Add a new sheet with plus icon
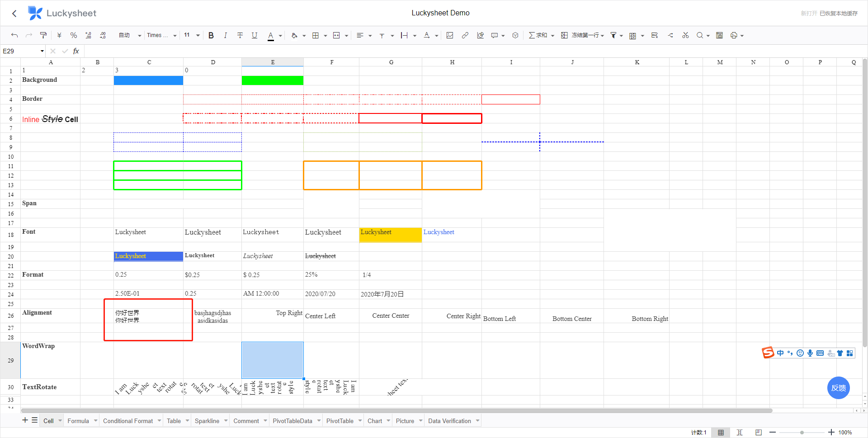Viewport: 868px width, 438px height. click(x=25, y=420)
